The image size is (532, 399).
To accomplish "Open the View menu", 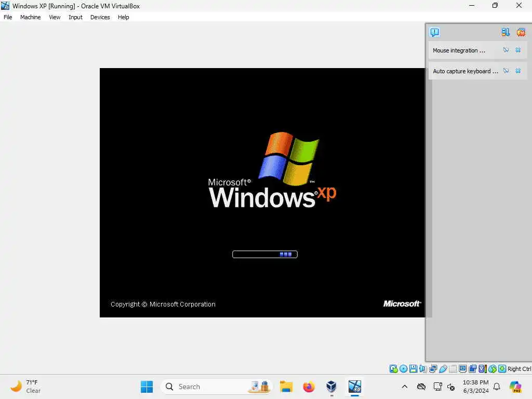I will point(55,17).
